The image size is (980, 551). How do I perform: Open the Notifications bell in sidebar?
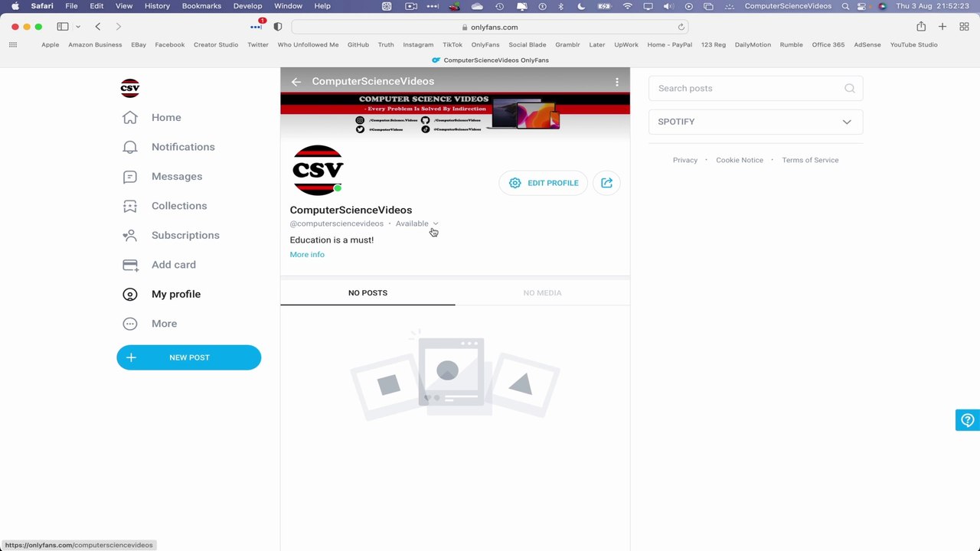[130, 147]
